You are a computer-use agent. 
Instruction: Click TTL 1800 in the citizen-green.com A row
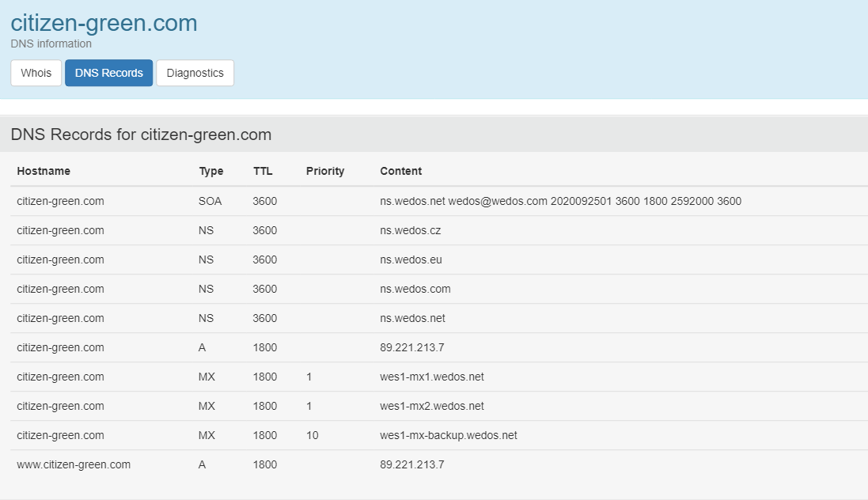click(x=264, y=348)
